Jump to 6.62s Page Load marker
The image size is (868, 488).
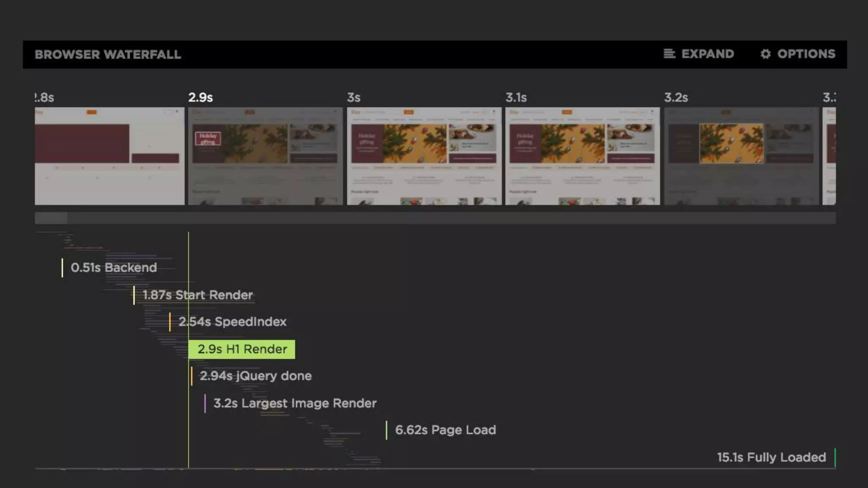(x=445, y=430)
